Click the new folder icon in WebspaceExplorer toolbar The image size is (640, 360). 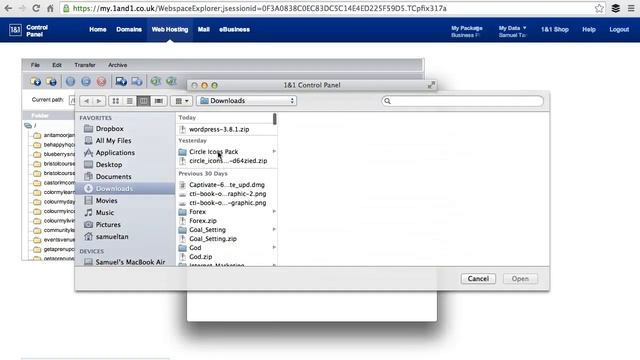pos(36,81)
